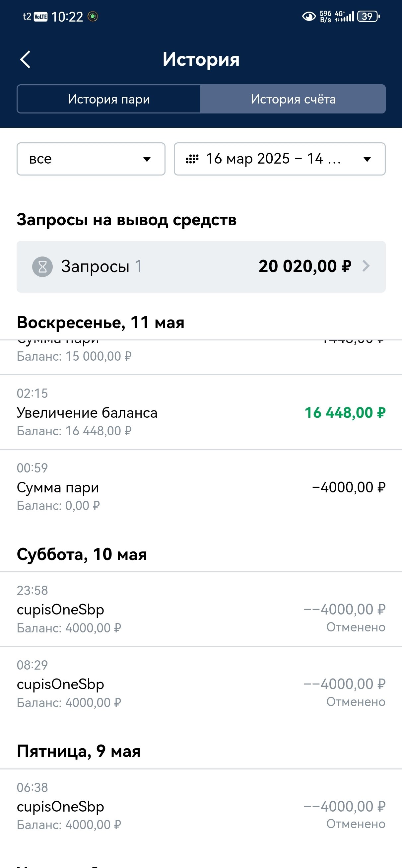Image resolution: width=402 pixels, height=868 pixels.
Task: Switch to История пари tab
Action: coord(109,99)
